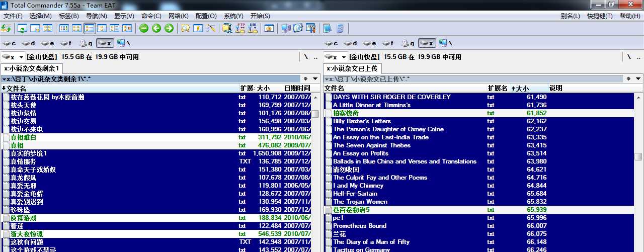Click the reread source panel icon
This screenshot has height=252, width=644.
pos(22,28)
